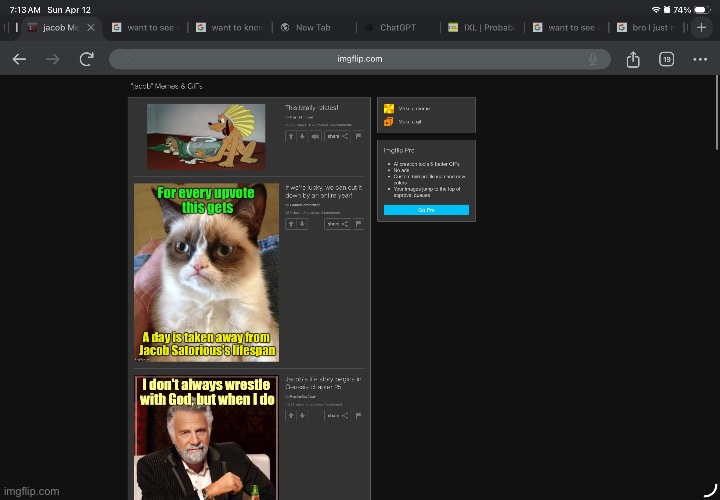Screen dimensions: 720x500
Task: Open a new tab with plus button
Action: click(x=702, y=28)
